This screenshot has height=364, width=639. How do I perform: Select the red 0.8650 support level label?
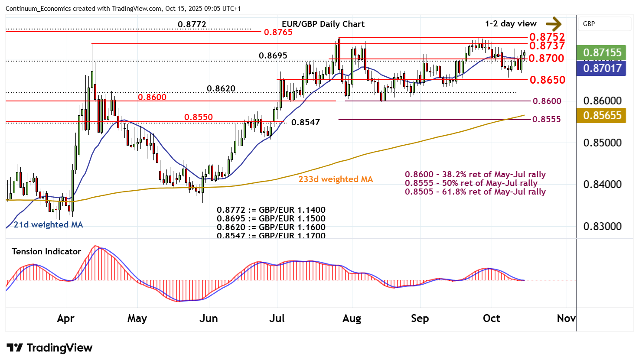[x=547, y=80]
